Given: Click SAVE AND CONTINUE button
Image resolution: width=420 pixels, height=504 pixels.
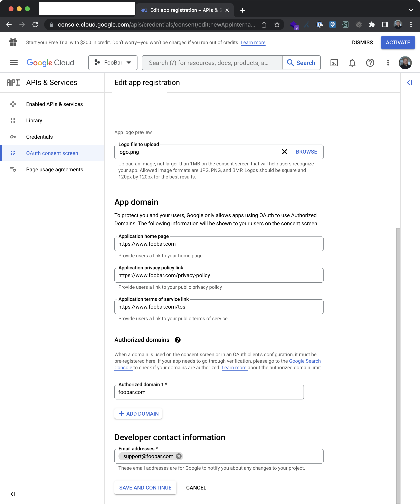Looking at the screenshot, I should tap(145, 488).
